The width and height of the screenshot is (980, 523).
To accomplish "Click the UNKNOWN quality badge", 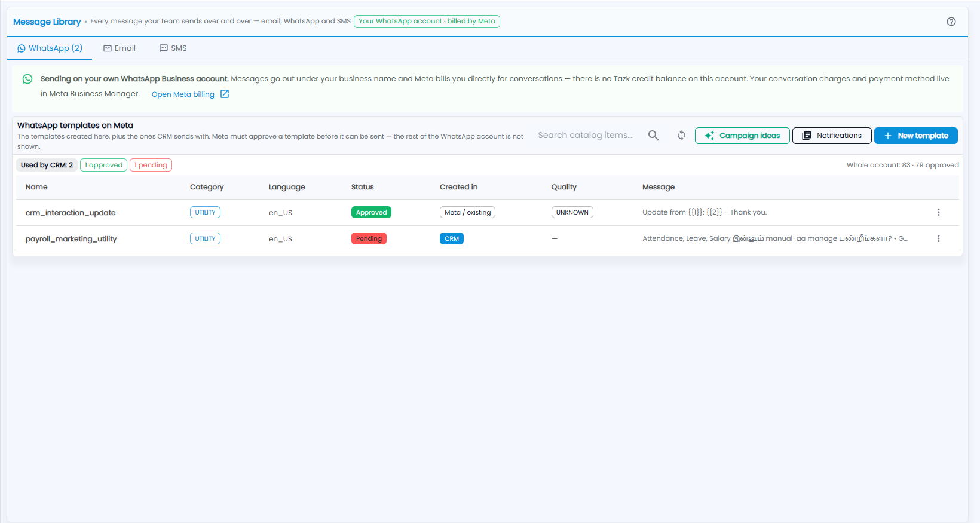I will click(x=572, y=212).
